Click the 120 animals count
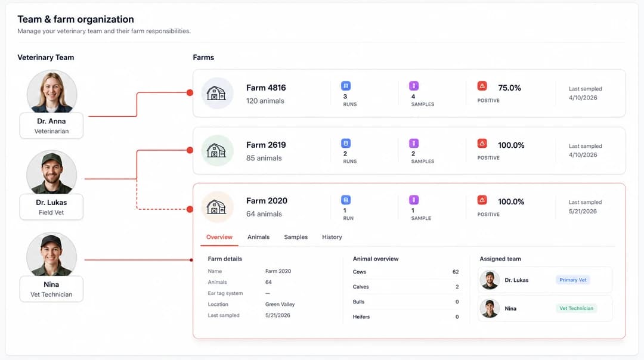Viewport: 644px width, 360px height. click(x=265, y=101)
